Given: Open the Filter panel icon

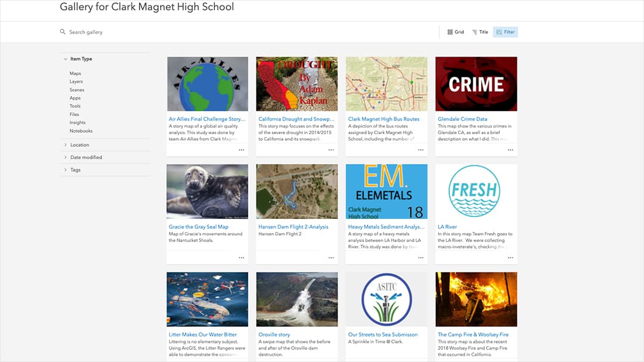Looking at the screenshot, I should point(505,32).
